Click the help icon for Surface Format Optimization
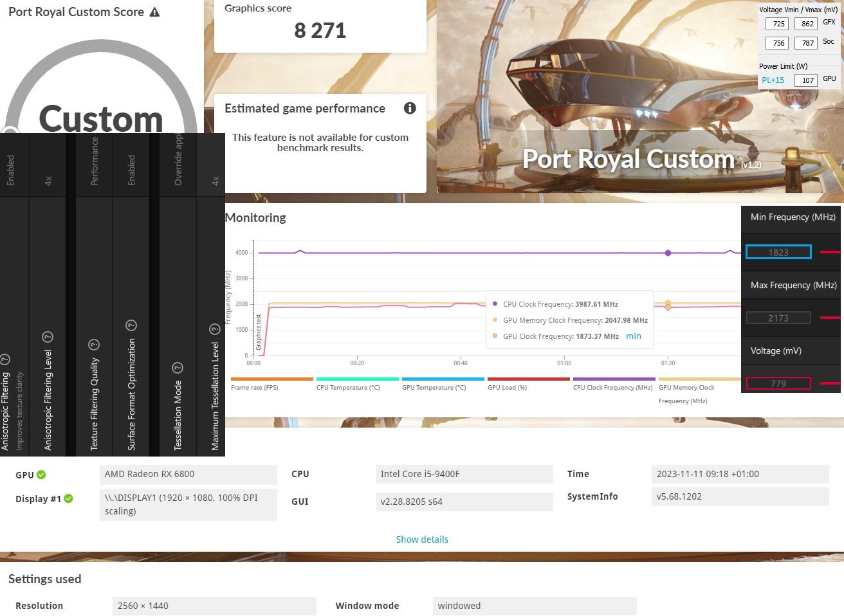The height and width of the screenshot is (616, 844). pyautogui.click(x=131, y=325)
